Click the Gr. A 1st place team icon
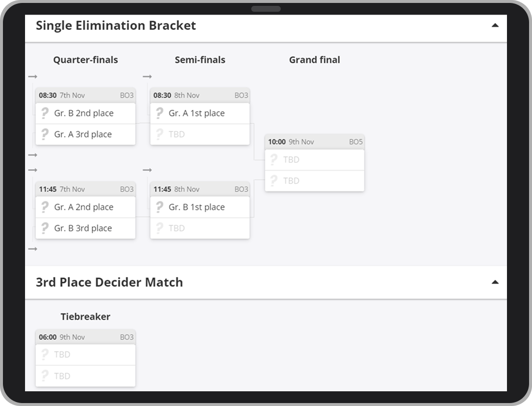Image resolution: width=532 pixels, height=406 pixels. coord(159,113)
